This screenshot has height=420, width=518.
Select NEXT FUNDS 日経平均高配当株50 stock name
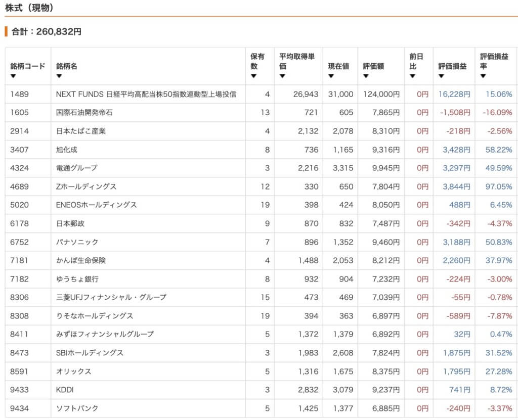(146, 94)
